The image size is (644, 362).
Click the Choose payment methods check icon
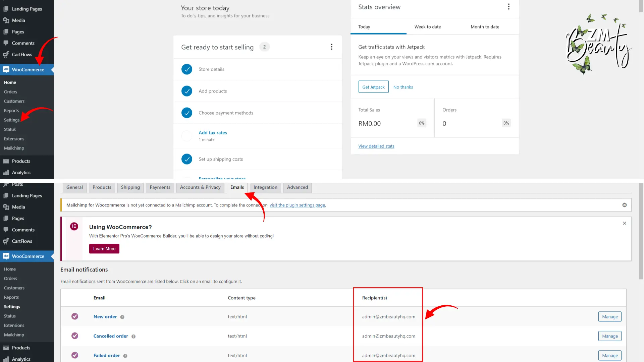click(x=187, y=113)
